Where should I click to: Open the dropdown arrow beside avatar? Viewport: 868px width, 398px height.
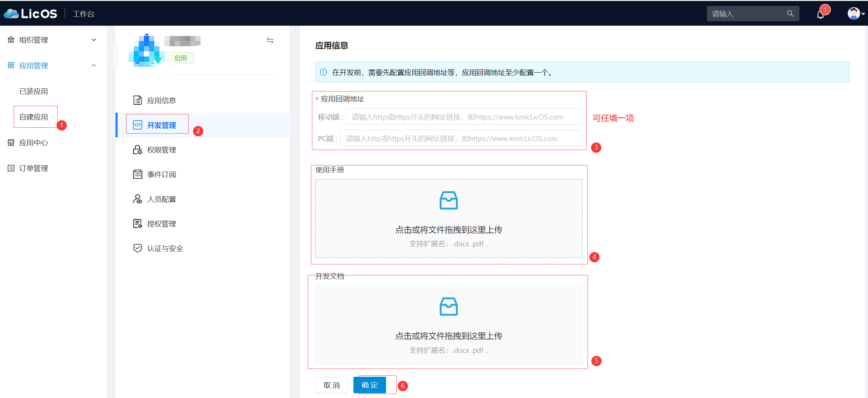(863, 14)
